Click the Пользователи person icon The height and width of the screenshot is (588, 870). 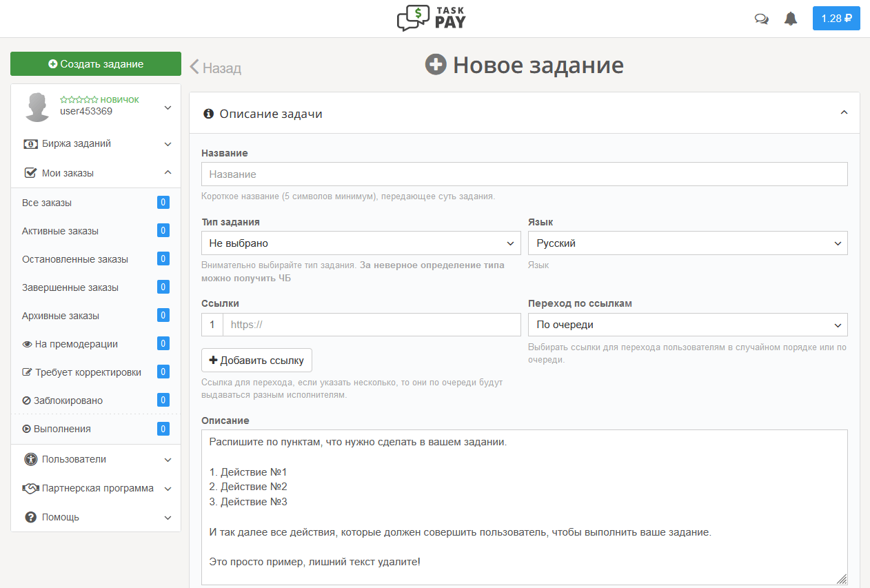(30, 459)
